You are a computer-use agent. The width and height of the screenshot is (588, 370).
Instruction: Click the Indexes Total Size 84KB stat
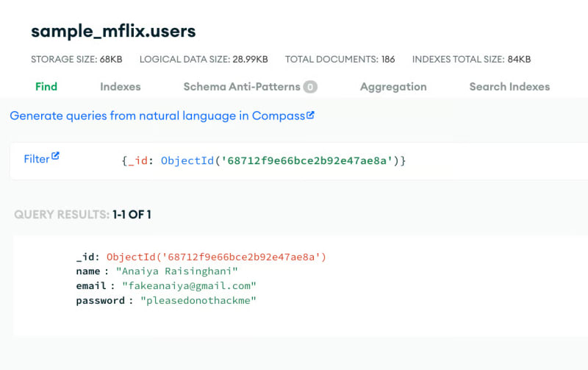471,59
